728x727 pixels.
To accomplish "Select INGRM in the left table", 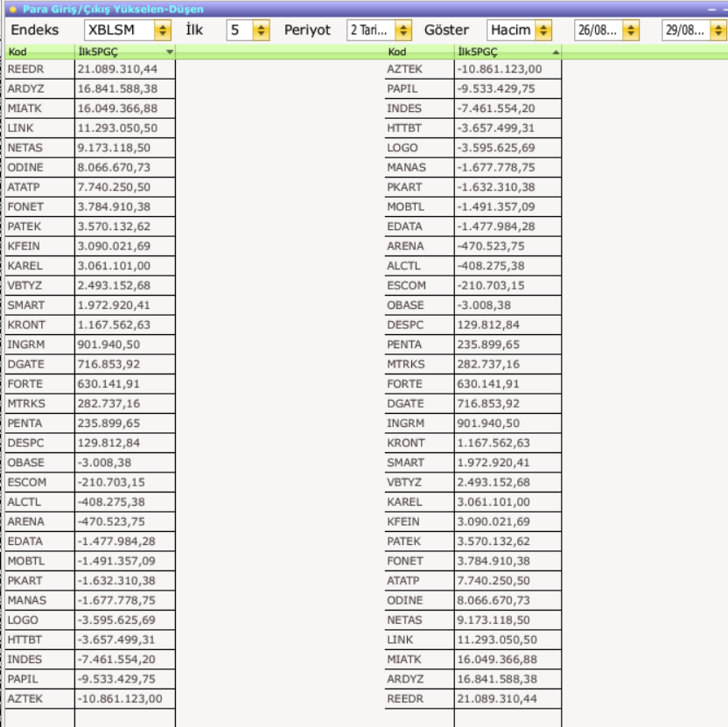I will [26, 345].
